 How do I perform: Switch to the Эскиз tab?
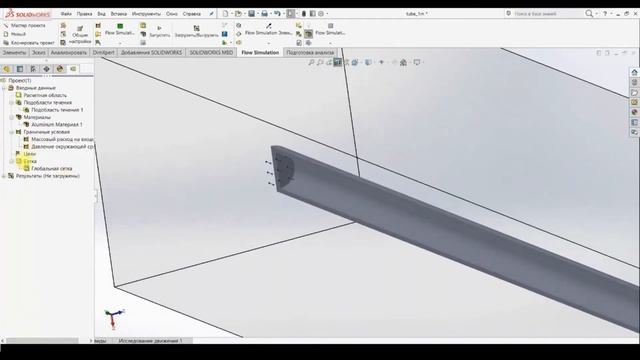pos(38,53)
